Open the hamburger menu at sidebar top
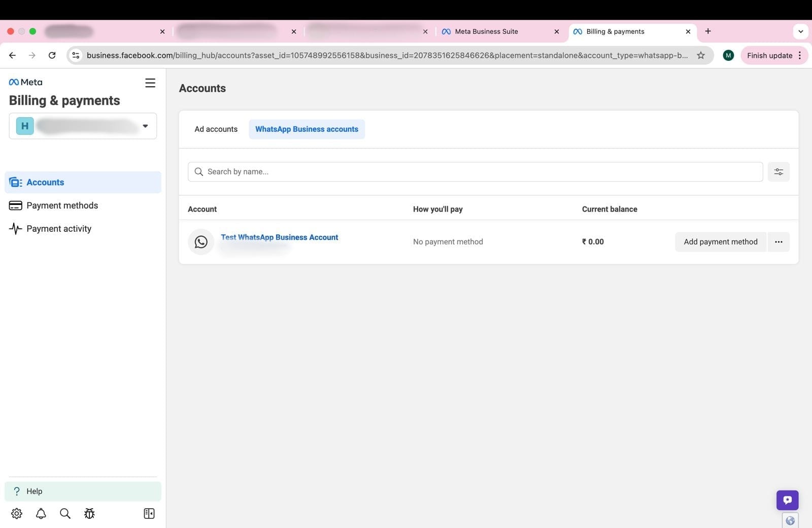 [x=150, y=83]
